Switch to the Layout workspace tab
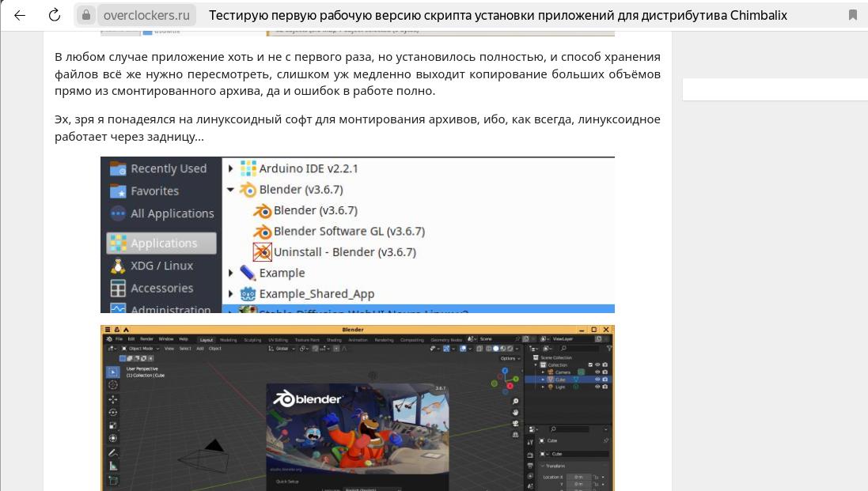The width and height of the screenshot is (868, 491). [207, 339]
